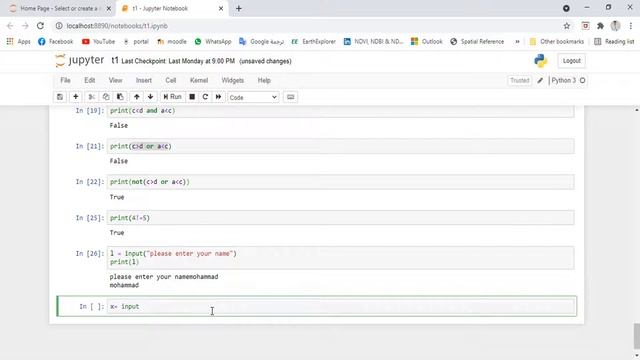Open the WhatsApp bookmark
The image size is (640, 360).
tap(213, 42)
